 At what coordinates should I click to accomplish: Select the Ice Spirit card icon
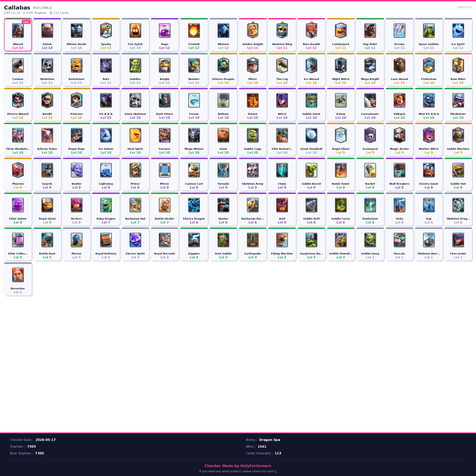458,31
